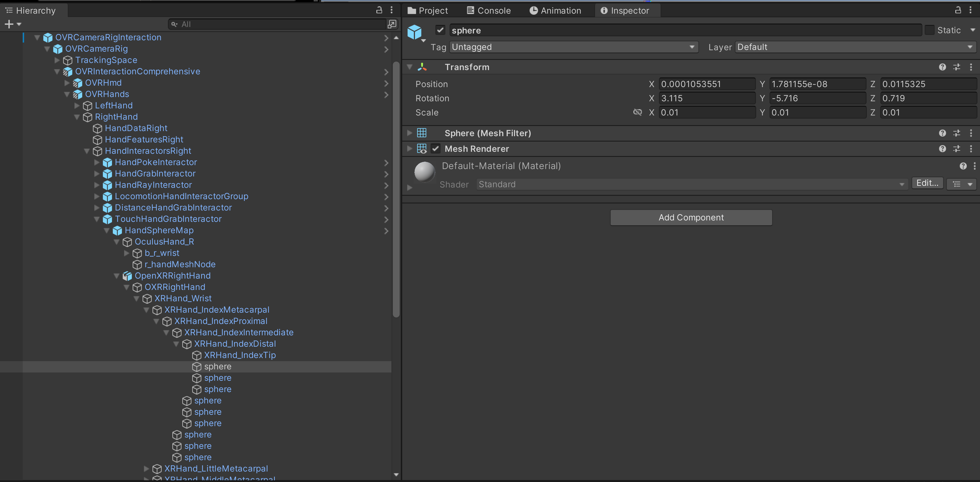980x482 pixels.
Task: Open the Untagged tag dropdown
Action: 573,47
